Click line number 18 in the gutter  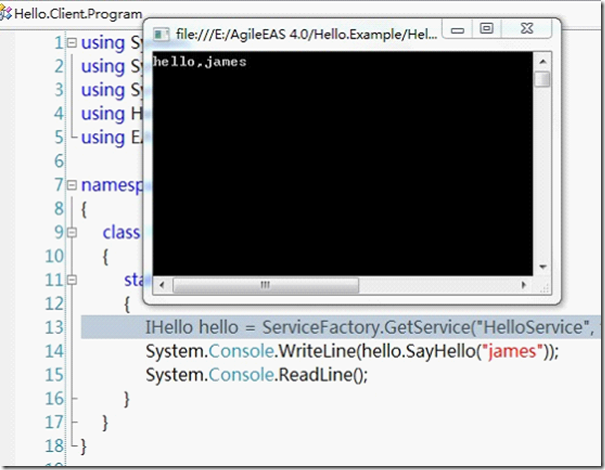coord(54,446)
